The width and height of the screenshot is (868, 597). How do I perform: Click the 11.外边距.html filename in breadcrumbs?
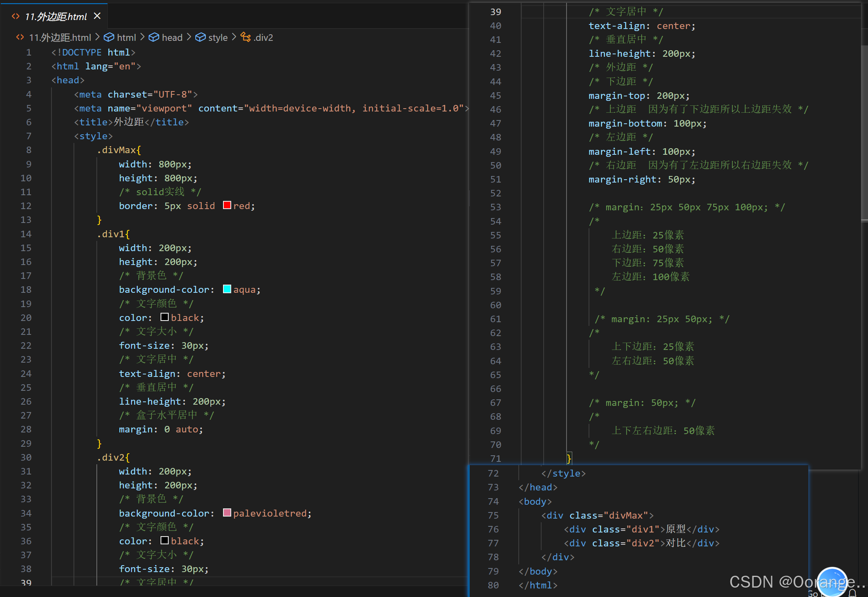click(x=60, y=38)
